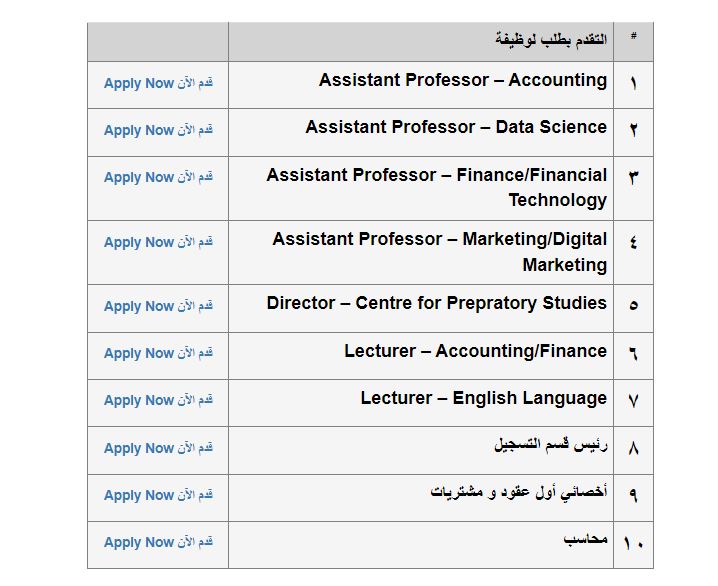Screen dimensions: 718x586
Task: Apply Now for the رئيس قسم التسجيل job
Action: pos(158,448)
